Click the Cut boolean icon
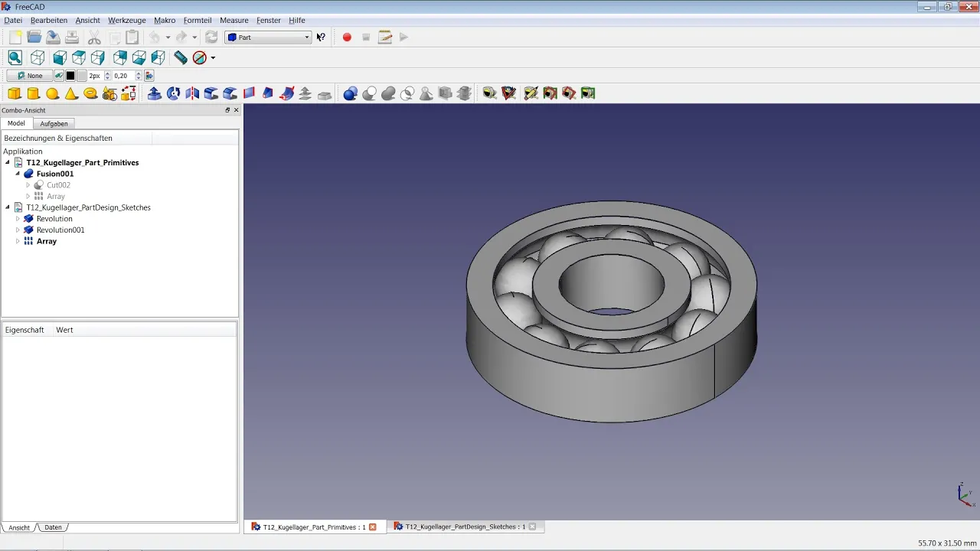This screenshot has width=980, height=551. point(370,93)
